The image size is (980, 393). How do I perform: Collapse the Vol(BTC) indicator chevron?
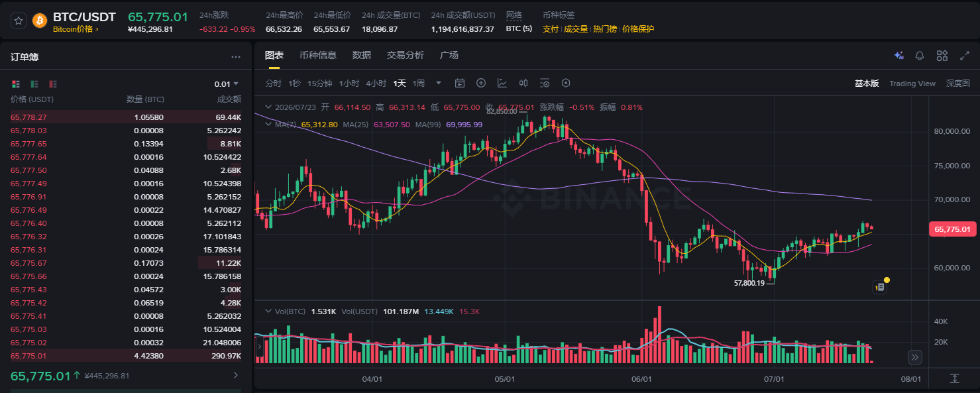coord(268,311)
